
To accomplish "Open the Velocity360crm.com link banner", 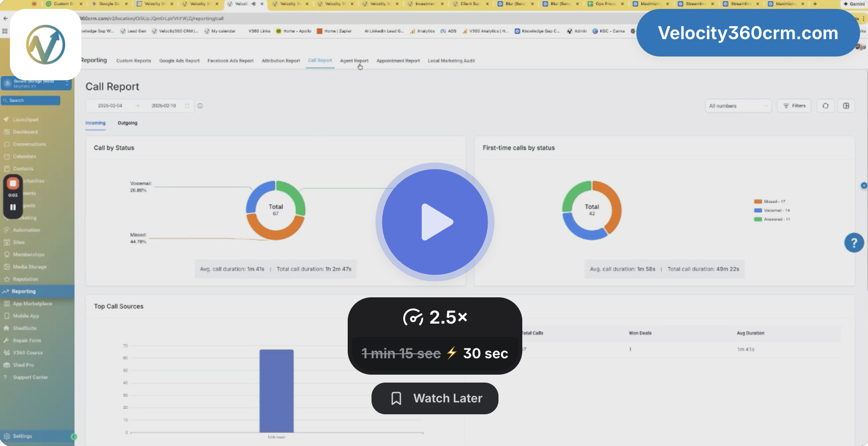I will click(x=748, y=33).
